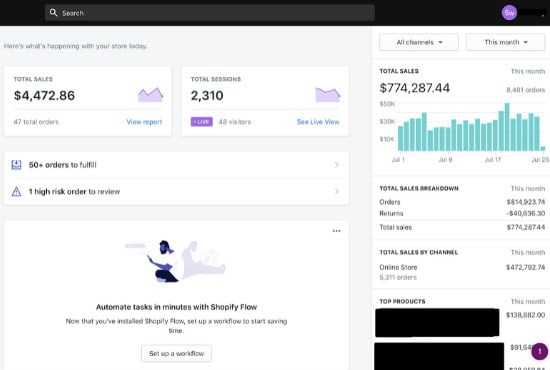Click the orders to fulfill inbox icon
The height and width of the screenshot is (370, 550).
pos(16,164)
